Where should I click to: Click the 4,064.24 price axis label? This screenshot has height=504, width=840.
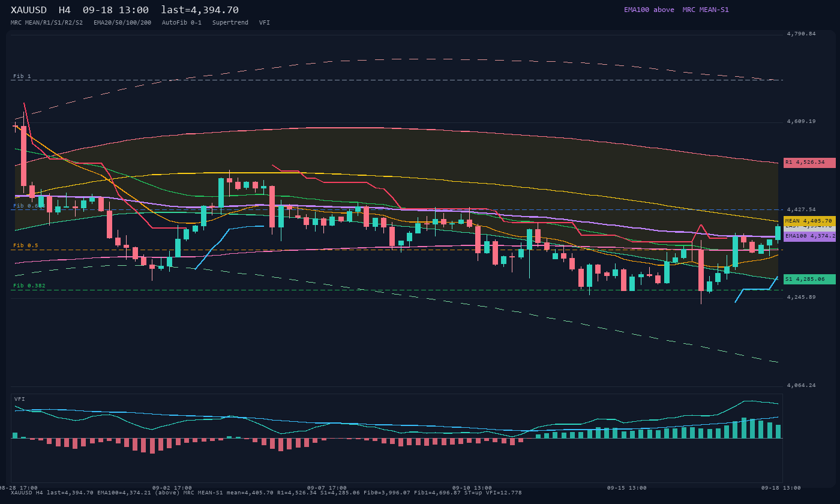[802, 385]
